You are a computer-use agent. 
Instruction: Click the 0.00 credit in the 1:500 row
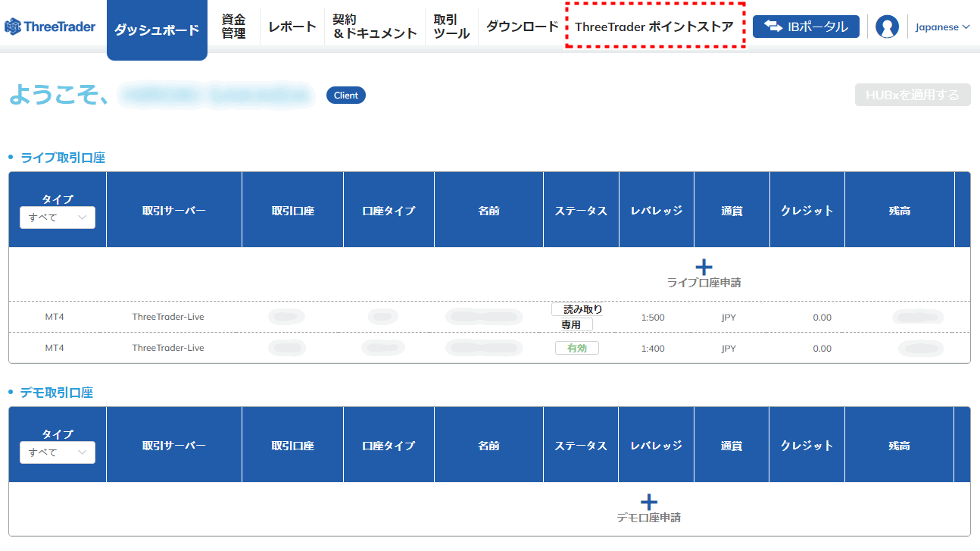[822, 318]
